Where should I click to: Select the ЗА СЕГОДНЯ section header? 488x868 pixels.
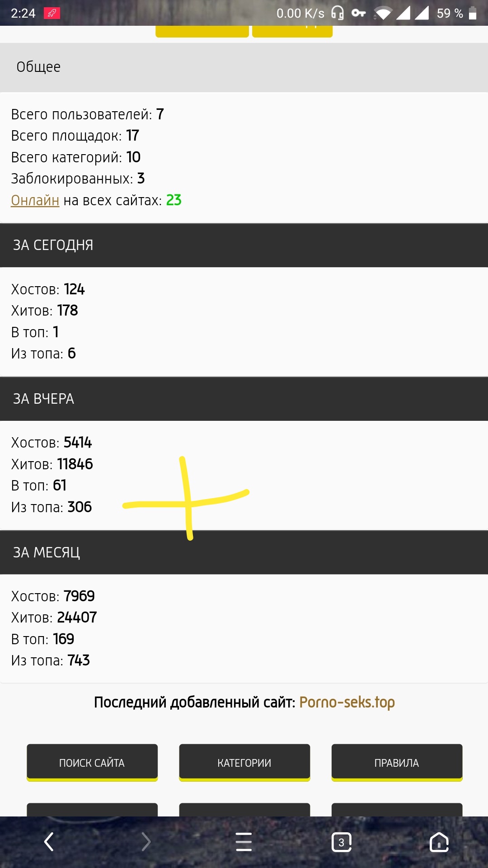click(244, 245)
